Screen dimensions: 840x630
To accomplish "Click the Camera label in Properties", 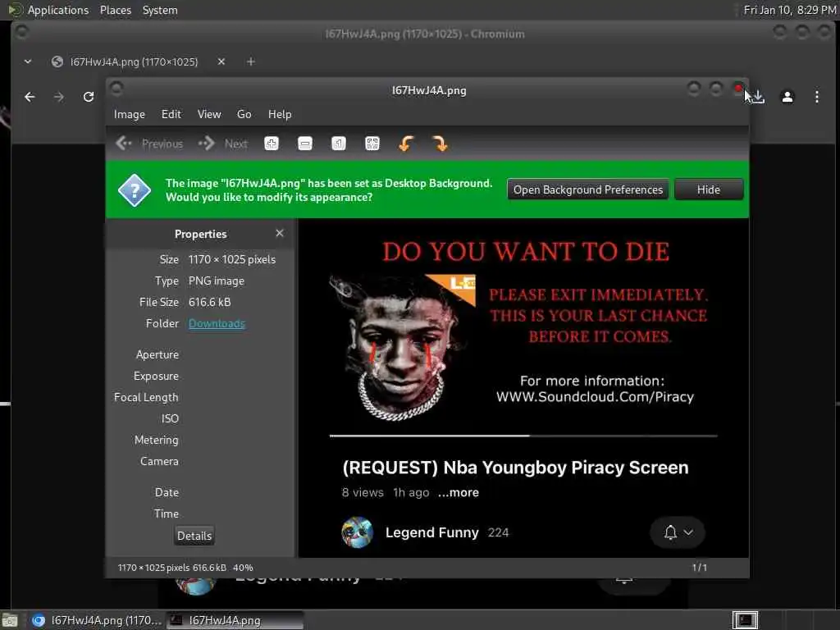I will click(x=159, y=461).
